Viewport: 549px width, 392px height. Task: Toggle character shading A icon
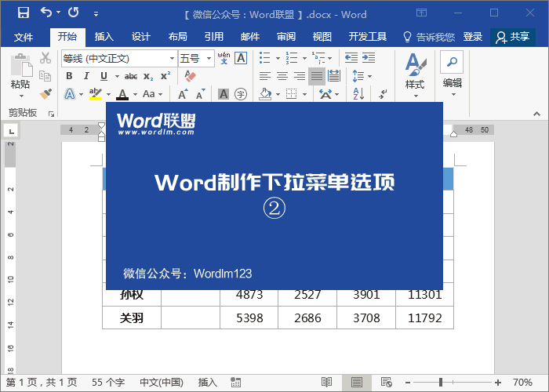[224, 94]
